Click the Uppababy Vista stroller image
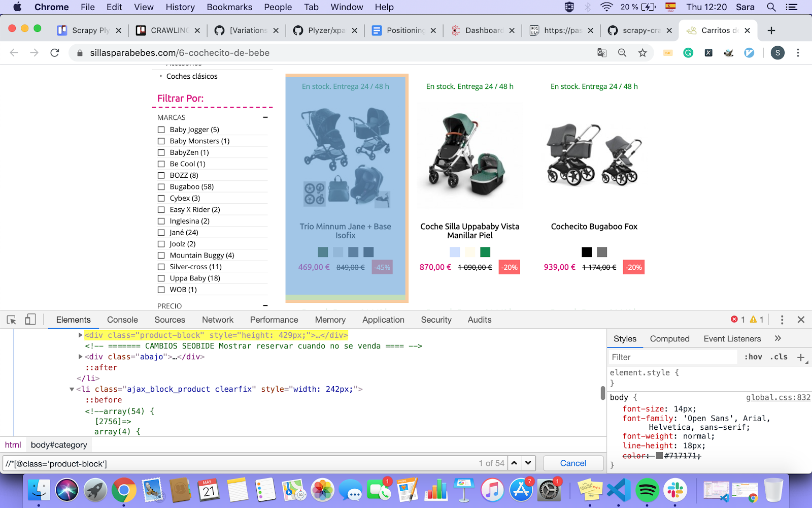The width and height of the screenshot is (812, 508). [x=469, y=154]
